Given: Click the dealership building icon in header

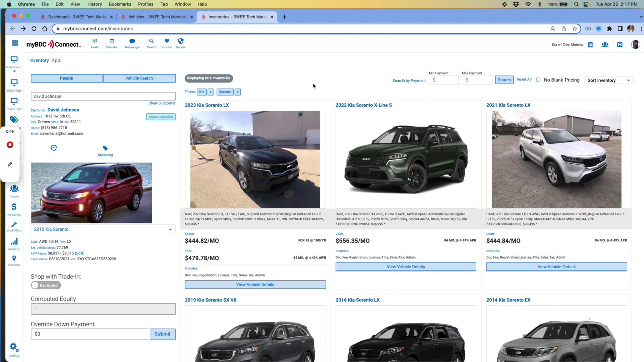Looking at the screenshot, I should [x=590, y=45].
